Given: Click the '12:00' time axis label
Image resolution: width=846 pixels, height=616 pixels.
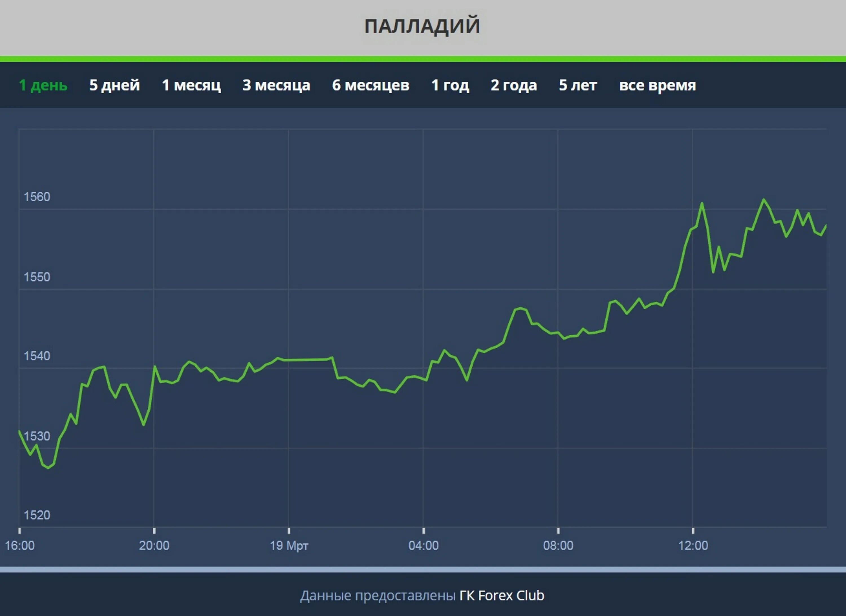Looking at the screenshot, I should tap(693, 545).
